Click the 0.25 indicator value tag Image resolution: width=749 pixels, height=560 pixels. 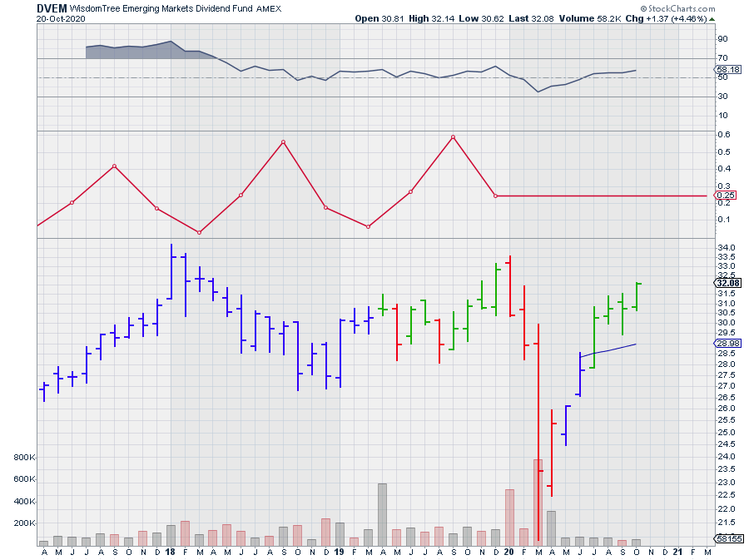click(x=726, y=196)
